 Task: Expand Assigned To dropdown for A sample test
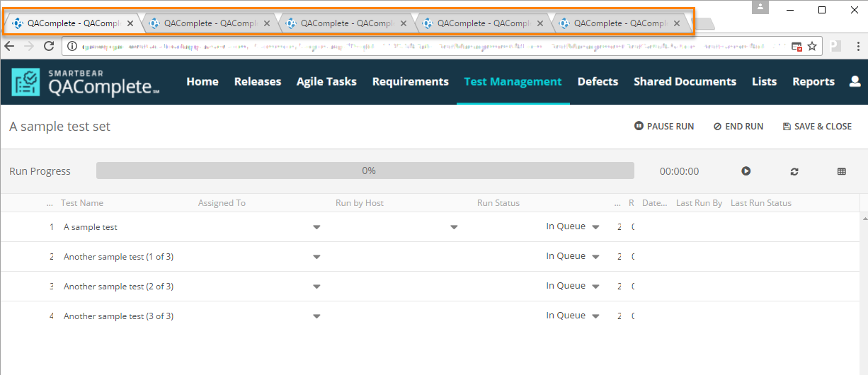pyautogui.click(x=316, y=227)
